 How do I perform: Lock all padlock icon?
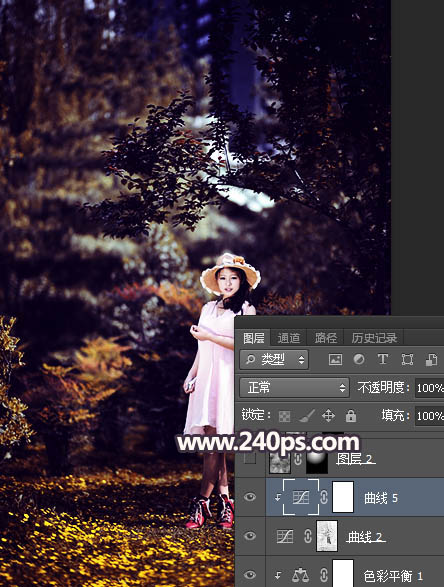click(x=351, y=416)
